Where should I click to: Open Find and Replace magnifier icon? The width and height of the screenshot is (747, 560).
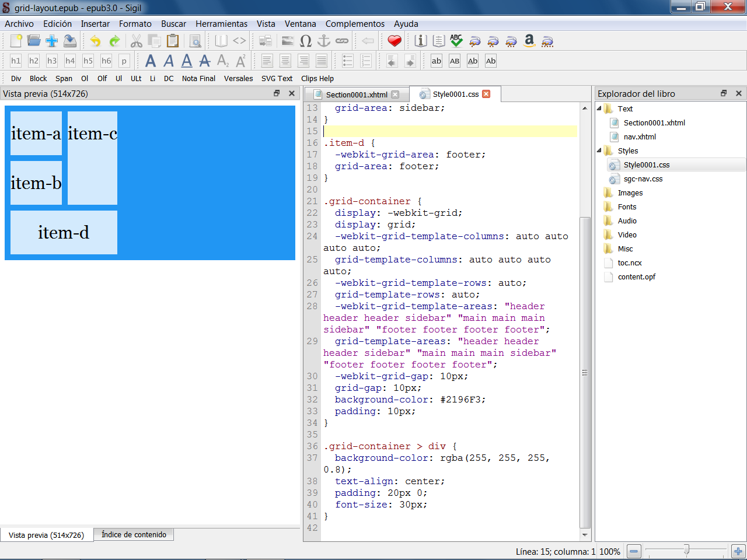pyautogui.click(x=196, y=41)
